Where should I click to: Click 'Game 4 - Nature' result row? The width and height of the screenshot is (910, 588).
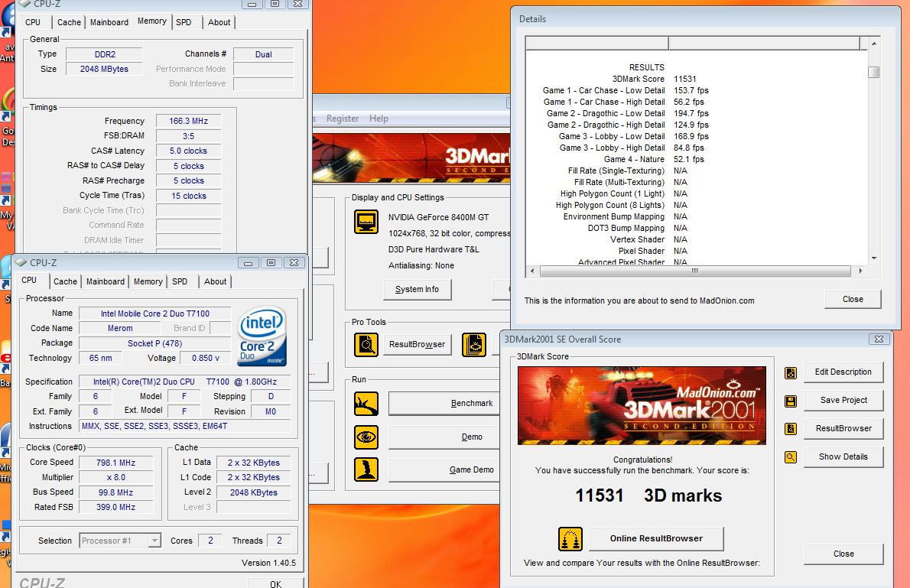pos(654,159)
